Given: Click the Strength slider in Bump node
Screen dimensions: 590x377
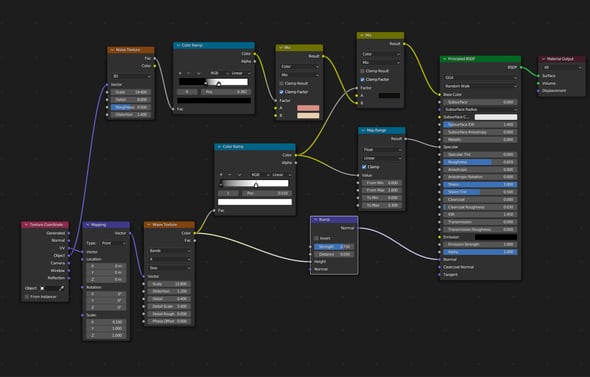Looking at the screenshot, I should (334, 247).
